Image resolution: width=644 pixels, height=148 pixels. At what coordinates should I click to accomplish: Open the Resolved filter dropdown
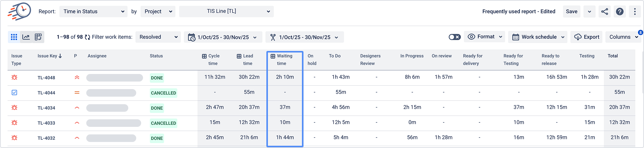(158, 37)
